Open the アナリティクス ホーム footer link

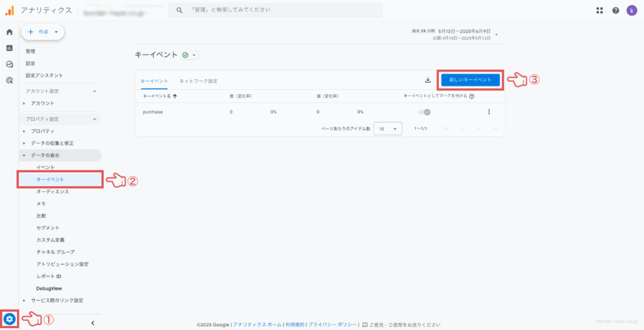coord(257,324)
